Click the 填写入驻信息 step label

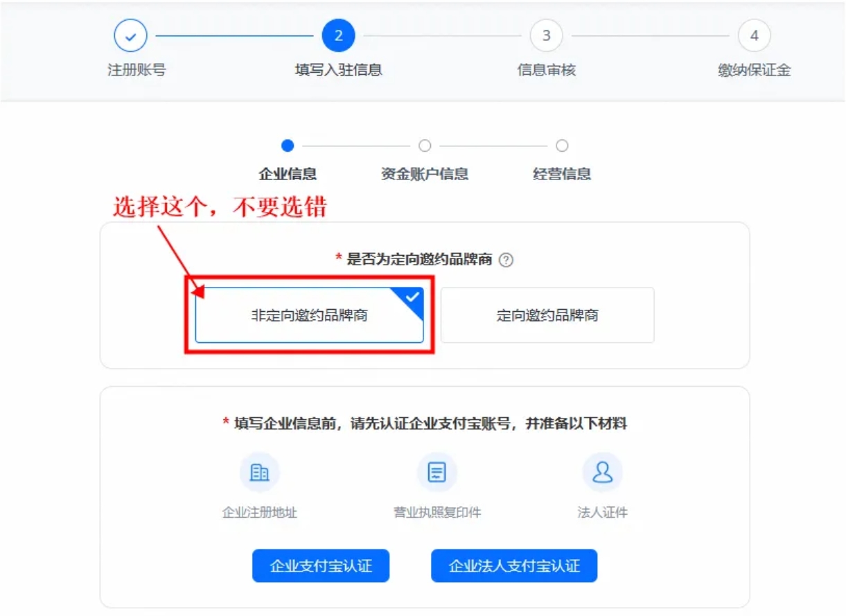pyautogui.click(x=339, y=70)
